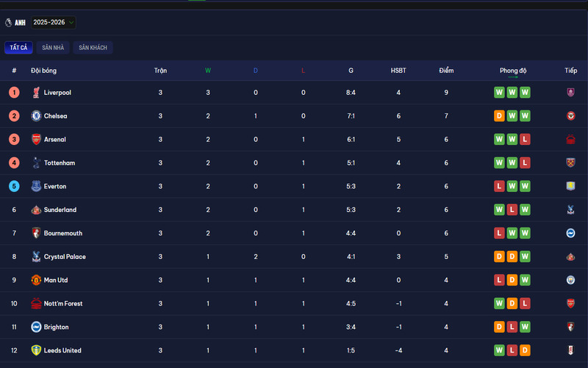Switch to the SÂN NHÀ tab
This screenshot has width=588, height=368.
(x=53, y=48)
